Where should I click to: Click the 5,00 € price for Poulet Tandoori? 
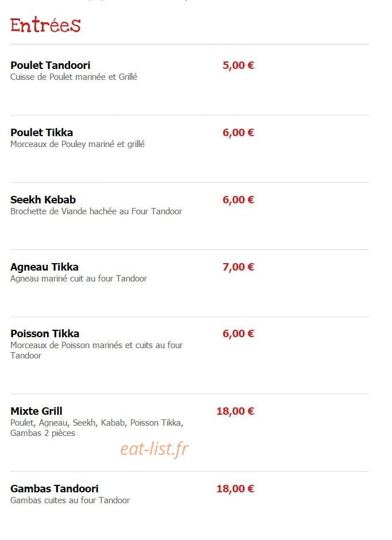(x=238, y=65)
